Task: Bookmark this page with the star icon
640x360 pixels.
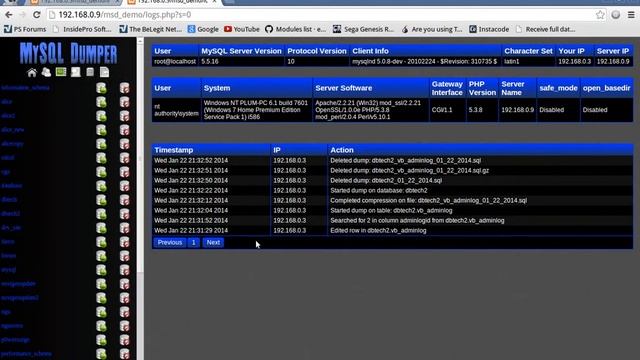Action: click(x=600, y=15)
